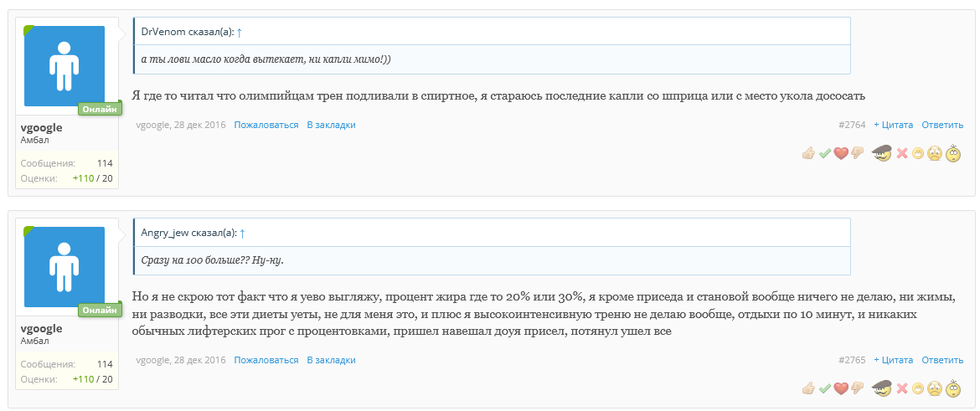Rate post #2765 with red X
Screen dimensions: 980x411
coord(901,388)
